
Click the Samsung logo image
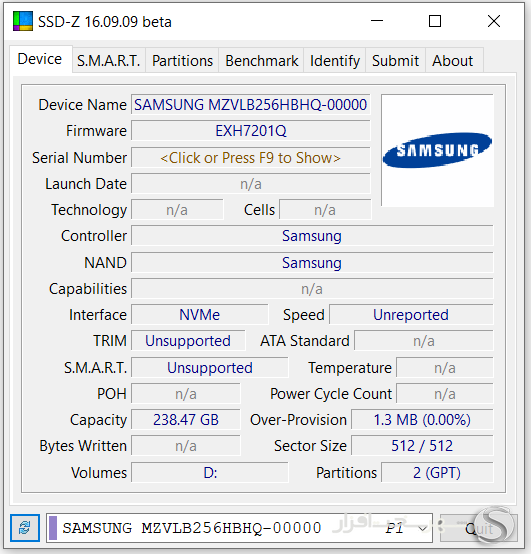click(437, 150)
